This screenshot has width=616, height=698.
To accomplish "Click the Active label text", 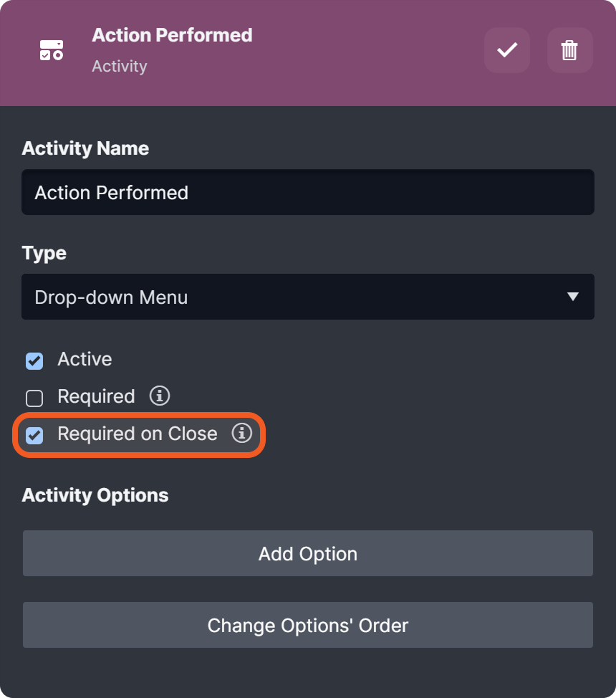I will tap(85, 359).
